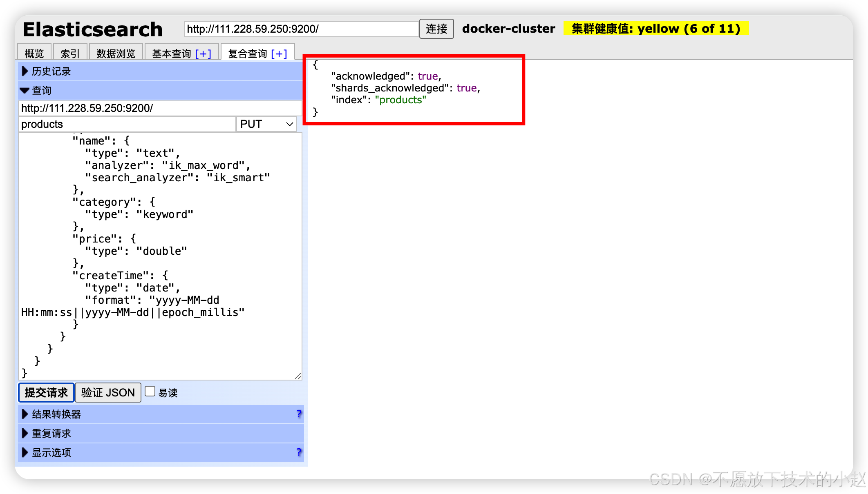
Task: Switch to the 概览 tab
Action: [34, 54]
